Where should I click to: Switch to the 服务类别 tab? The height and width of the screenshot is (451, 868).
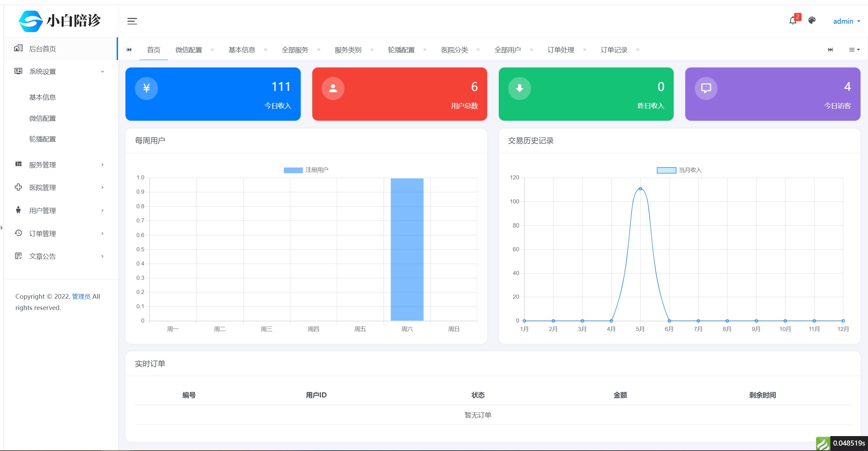[x=348, y=50]
